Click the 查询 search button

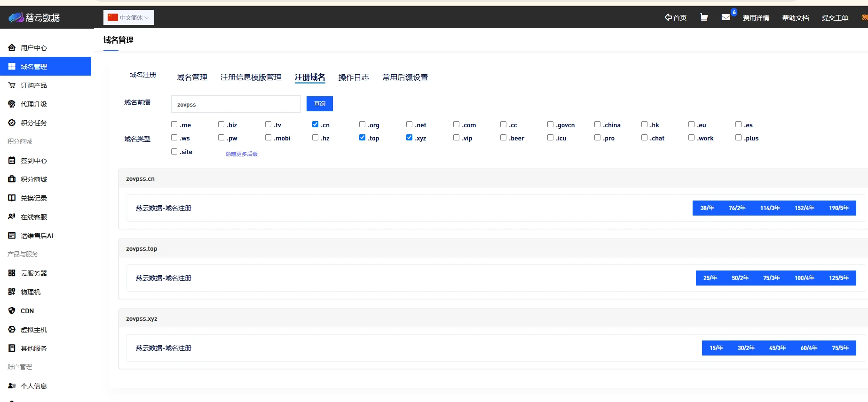point(319,104)
